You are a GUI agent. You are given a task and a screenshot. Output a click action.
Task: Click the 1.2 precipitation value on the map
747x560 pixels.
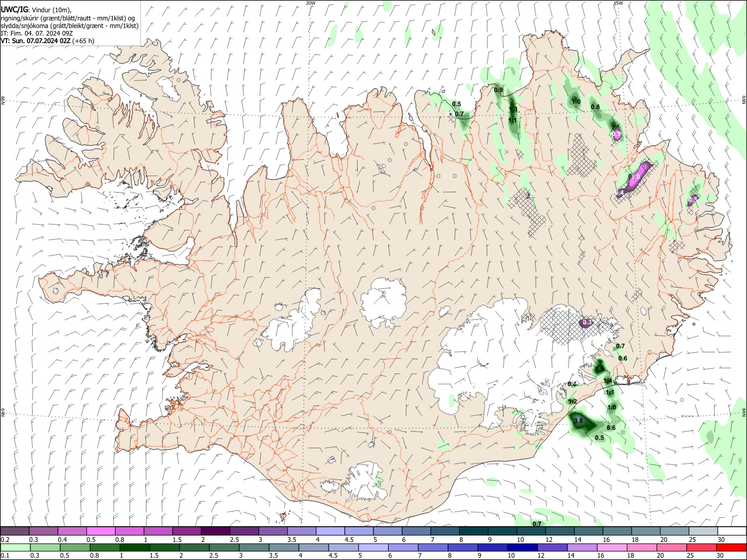(x=573, y=401)
